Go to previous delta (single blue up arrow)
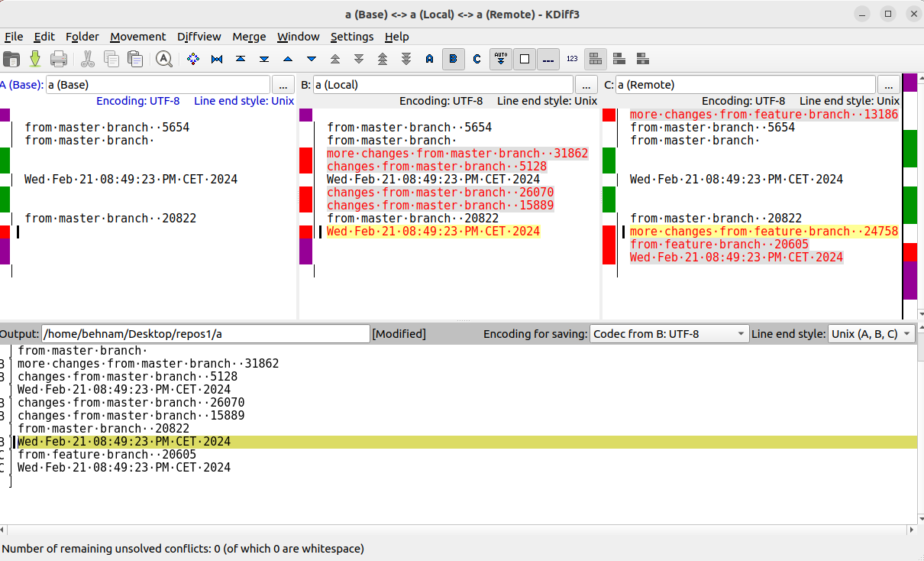 point(288,59)
